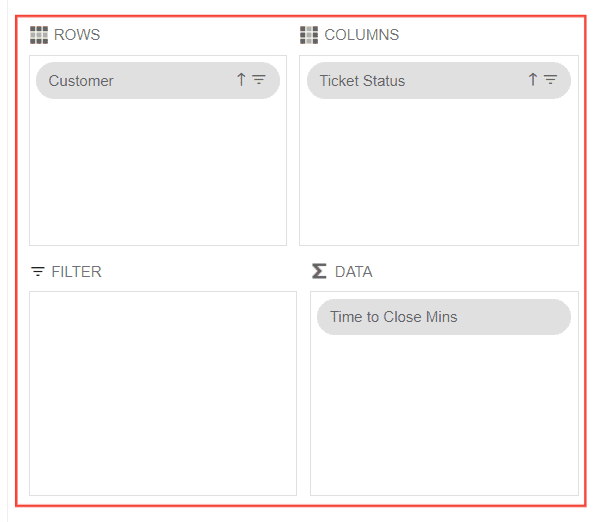The width and height of the screenshot is (594, 522).
Task: Select the Ticket Status field chip
Action: pos(439,80)
